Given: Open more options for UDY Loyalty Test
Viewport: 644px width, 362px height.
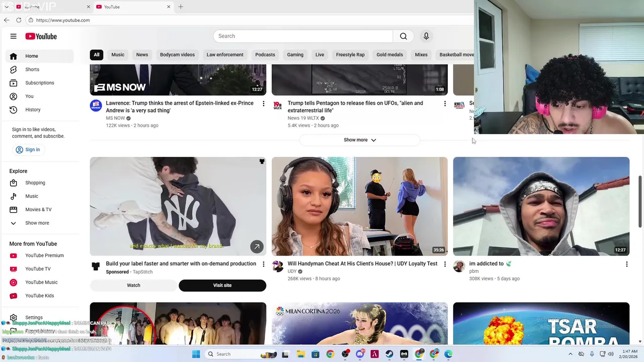Looking at the screenshot, I should [445, 264].
